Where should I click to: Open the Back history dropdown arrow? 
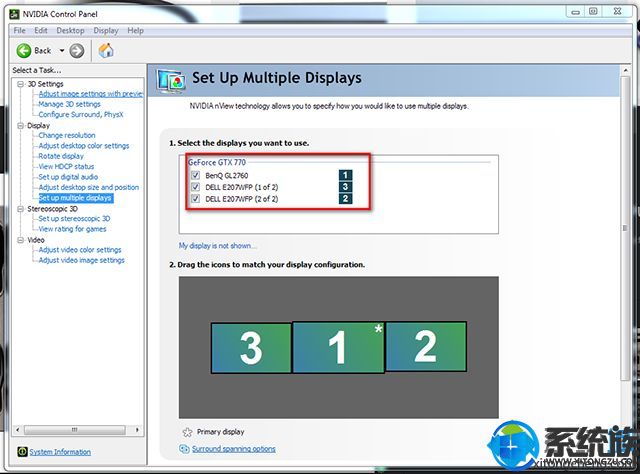62,51
